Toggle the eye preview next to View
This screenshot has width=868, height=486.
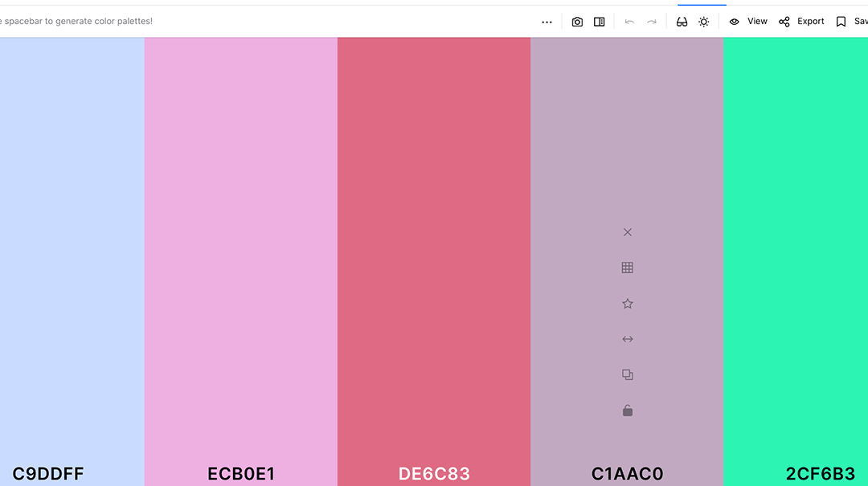734,21
